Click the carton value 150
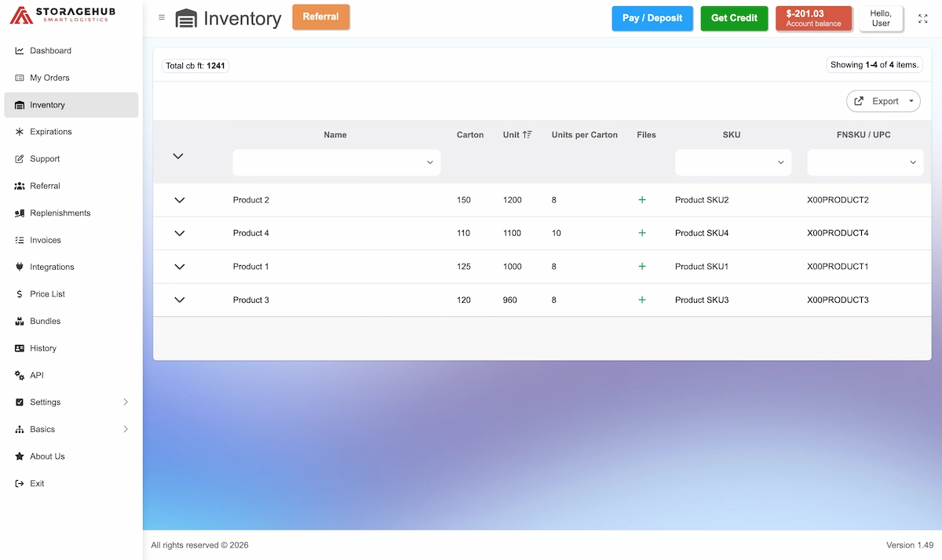The height and width of the screenshot is (560, 942). coord(464,200)
